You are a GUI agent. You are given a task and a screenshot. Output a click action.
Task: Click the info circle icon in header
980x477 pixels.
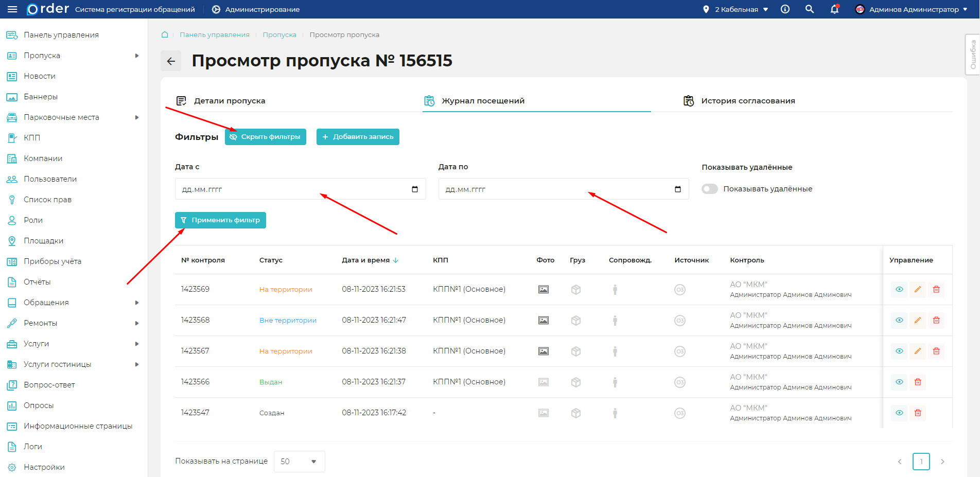point(785,9)
